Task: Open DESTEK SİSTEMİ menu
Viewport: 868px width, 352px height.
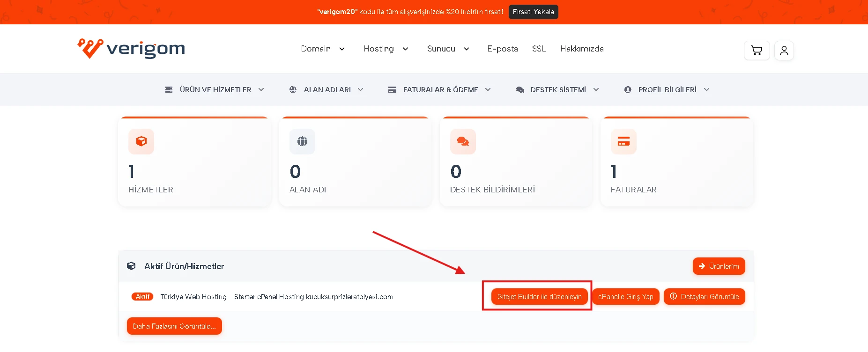Action: [557, 89]
